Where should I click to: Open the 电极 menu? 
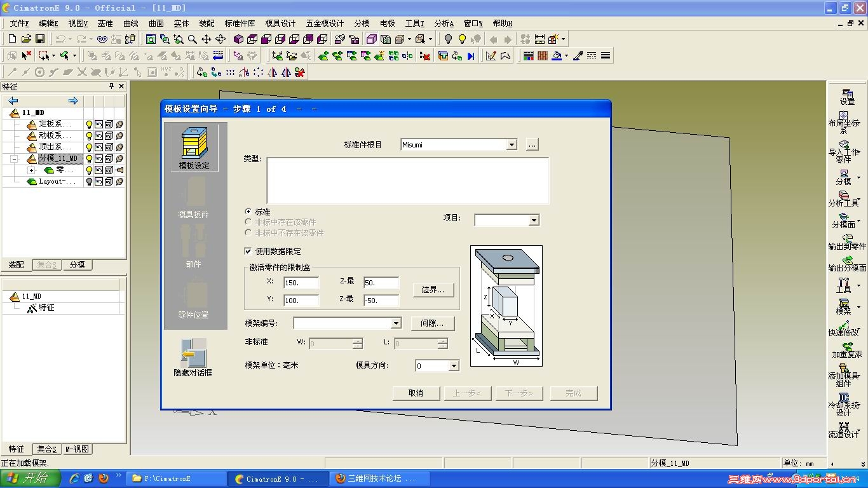click(x=388, y=24)
